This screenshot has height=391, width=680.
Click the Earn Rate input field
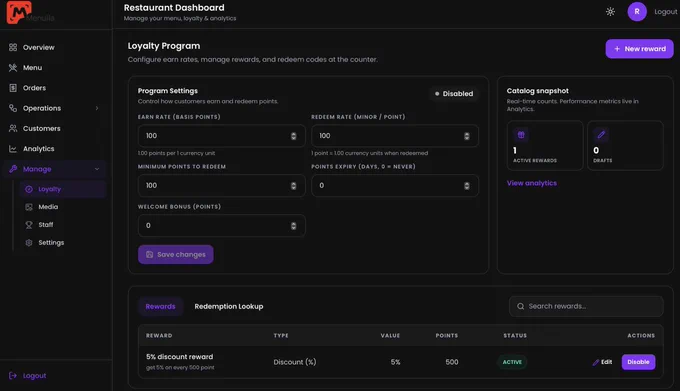(222, 136)
